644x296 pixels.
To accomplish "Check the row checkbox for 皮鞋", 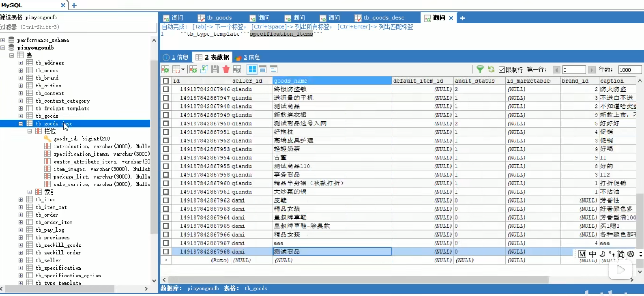I will pyautogui.click(x=166, y=200).
